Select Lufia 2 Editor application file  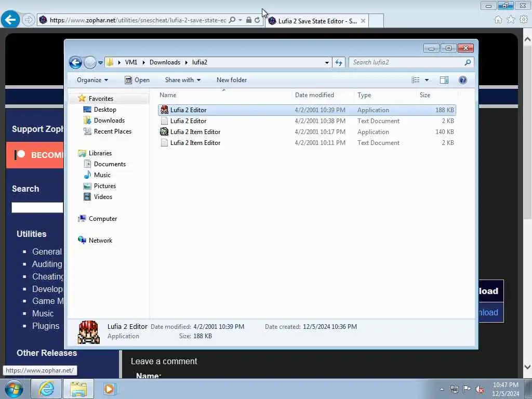pos(307,110)
